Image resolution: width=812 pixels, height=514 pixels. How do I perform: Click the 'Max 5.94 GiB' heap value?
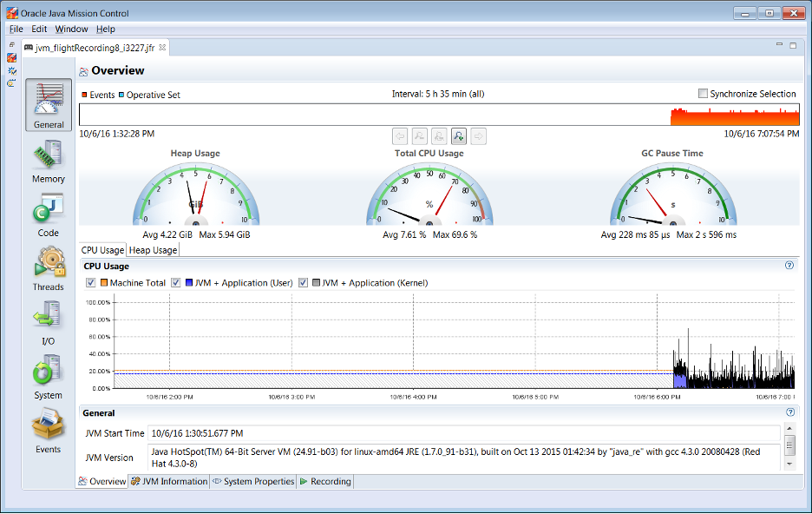pyautogui.click(x=224, y=234)
